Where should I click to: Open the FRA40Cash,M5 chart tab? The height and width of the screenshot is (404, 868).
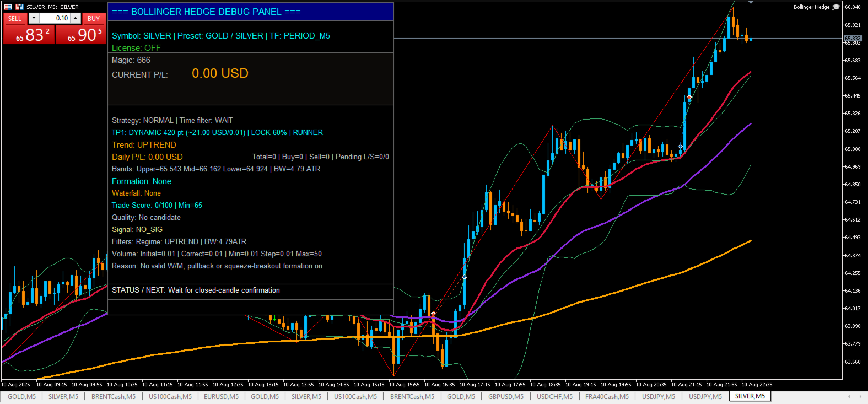(607, 396)
